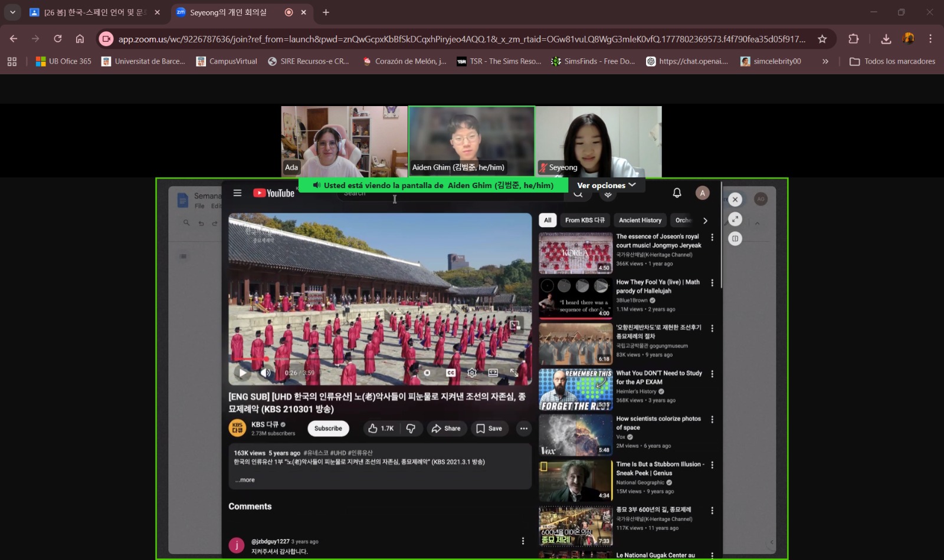The height and width of the screenshot is (560, 944).
Task: Open the Chrome three-dot menu
Action: (x=930, y=39)
